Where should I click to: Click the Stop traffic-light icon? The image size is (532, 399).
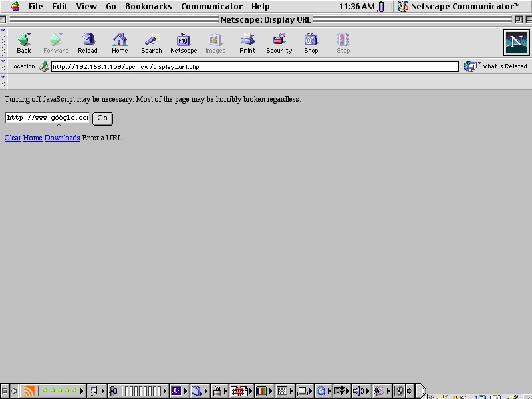coord(343,43)
